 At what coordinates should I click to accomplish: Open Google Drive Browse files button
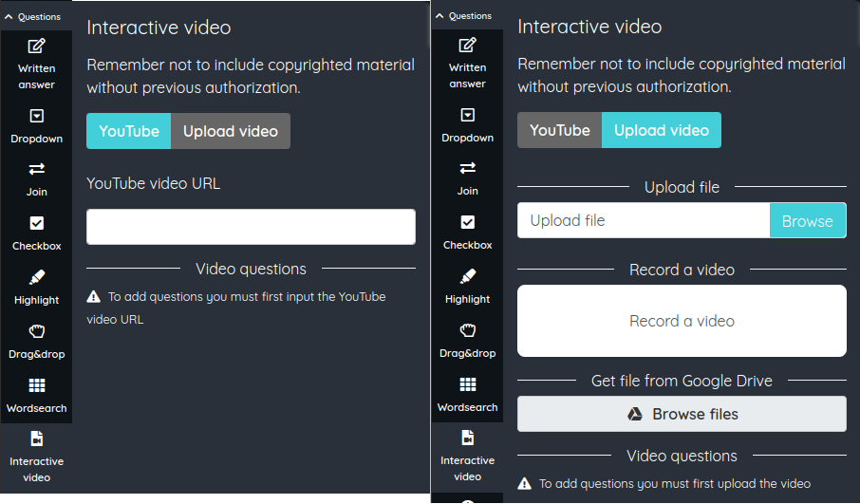(x=682, y=414)
